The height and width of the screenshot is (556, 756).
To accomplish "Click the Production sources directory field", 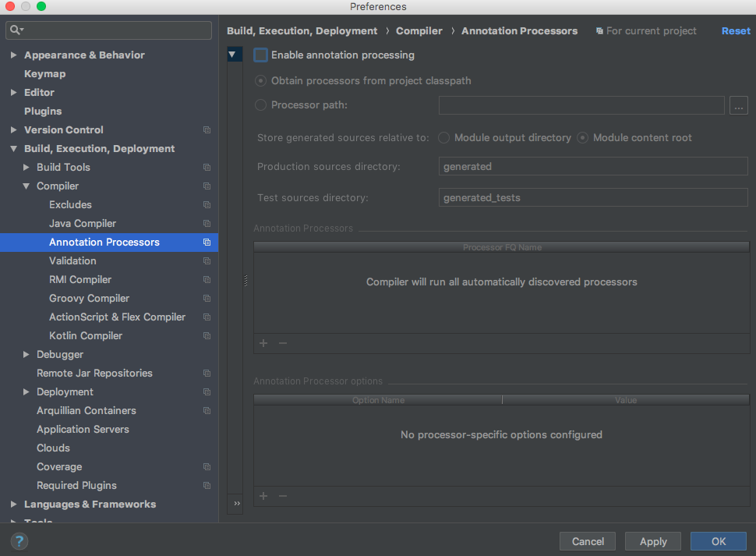I will [x=593, y=166].
